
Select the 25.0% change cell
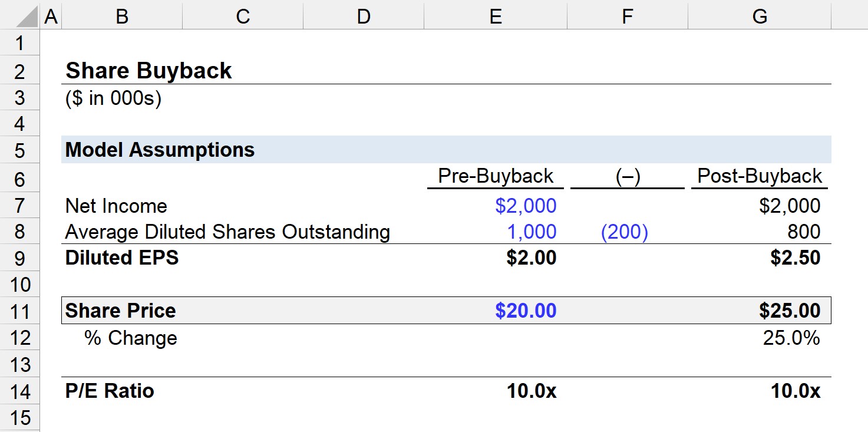tap(791, 338)
